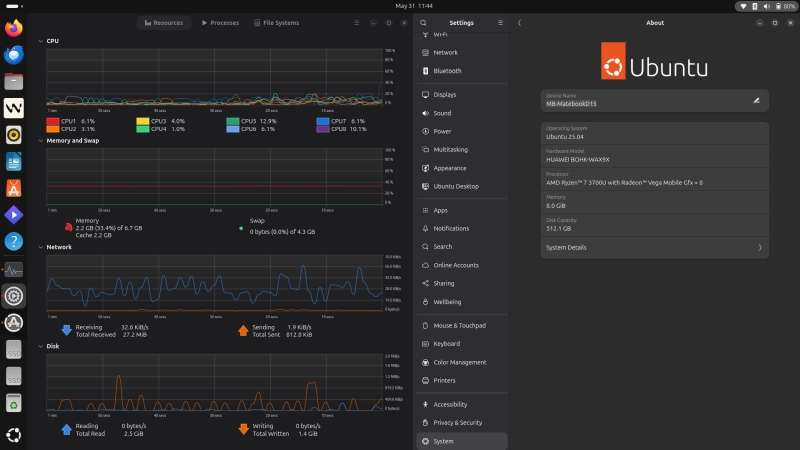This screenshot has width=800, height=450.
Task: Select the System Monitor dock icon
Action: [14, 269]
